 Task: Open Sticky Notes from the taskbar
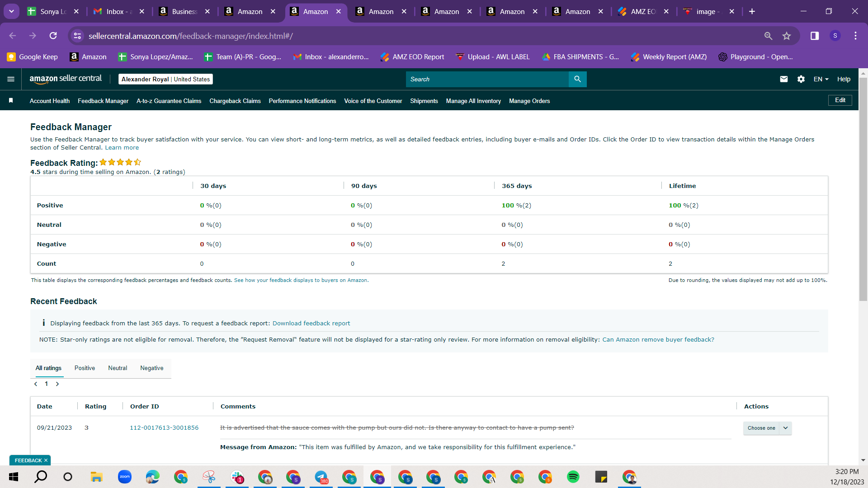601,477
